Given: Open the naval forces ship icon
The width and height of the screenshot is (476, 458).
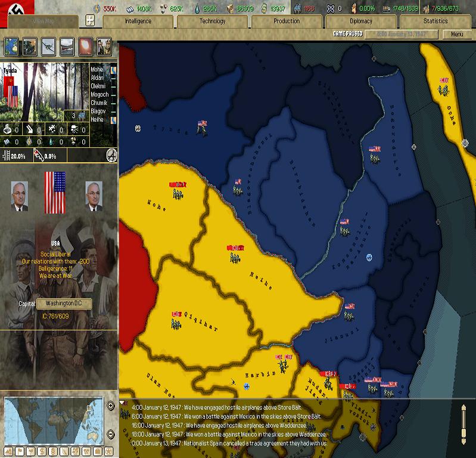Looking at the screenshot, I should 67,47.
